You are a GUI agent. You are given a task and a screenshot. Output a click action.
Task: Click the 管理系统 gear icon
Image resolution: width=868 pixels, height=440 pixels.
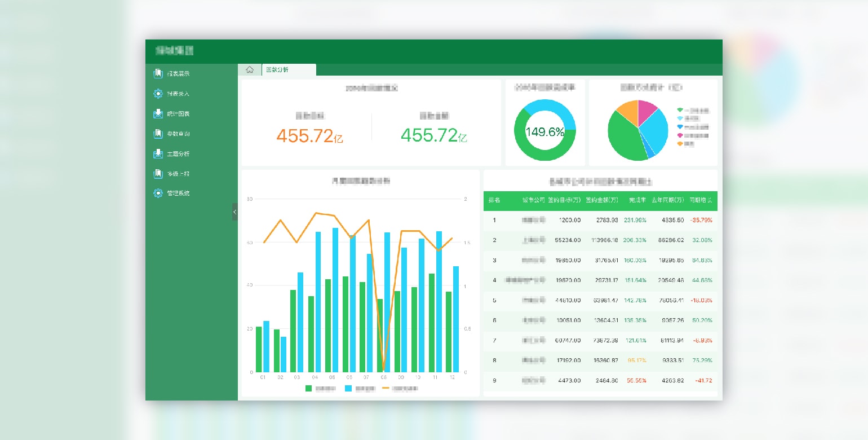point(158,193)
